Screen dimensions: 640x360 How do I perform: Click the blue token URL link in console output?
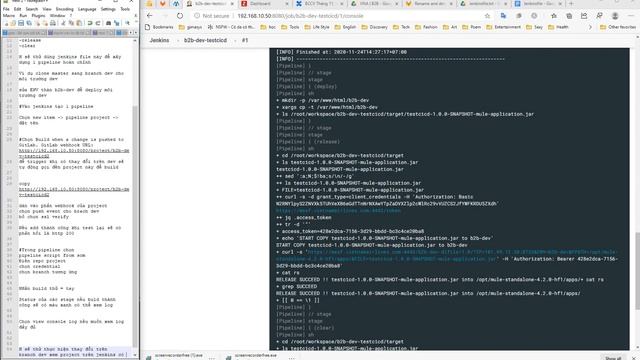(338, 211)
